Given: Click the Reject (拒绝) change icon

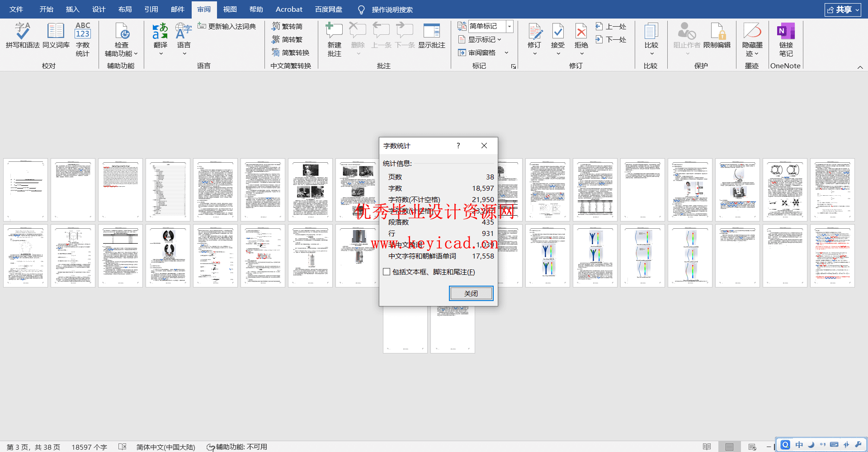Looking at the screenshot, I should [581, 32].
